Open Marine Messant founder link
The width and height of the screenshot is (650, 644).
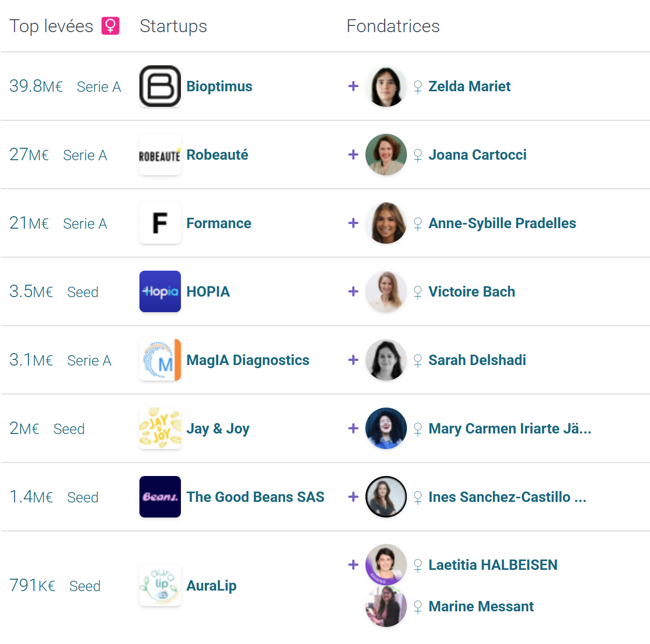(x=481, y=606)
